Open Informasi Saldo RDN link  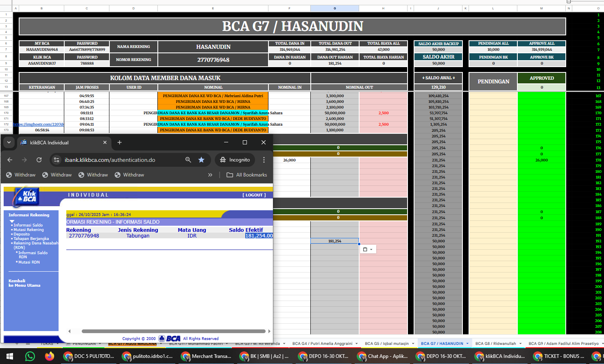point(33,255)
